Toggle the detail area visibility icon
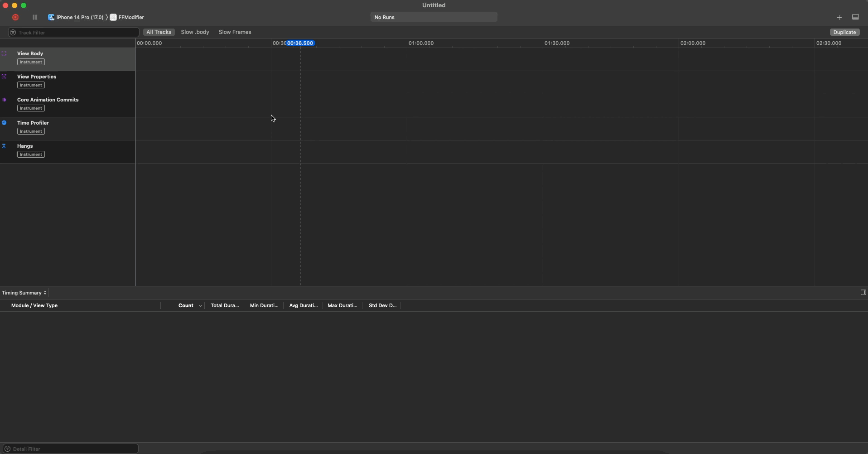Image resolution: width=868 pixels, height=454 pixels. (855, 17)
